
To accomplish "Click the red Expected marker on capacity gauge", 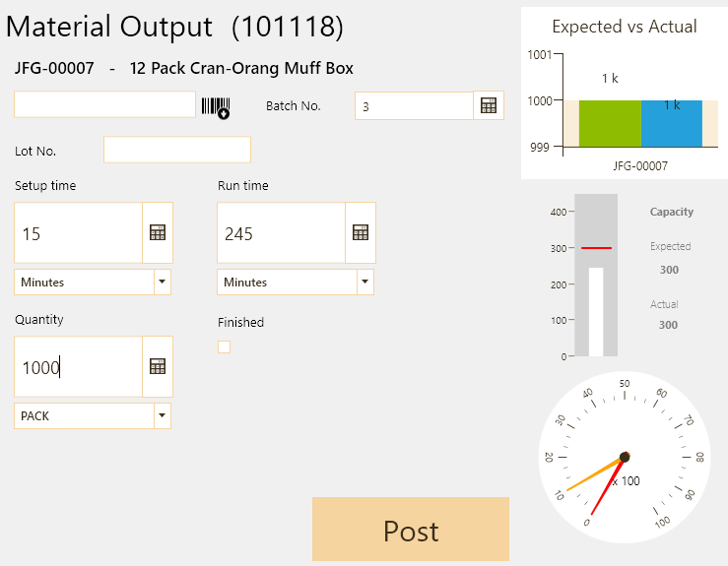I will pyautogui.click(x=596, y=248).
